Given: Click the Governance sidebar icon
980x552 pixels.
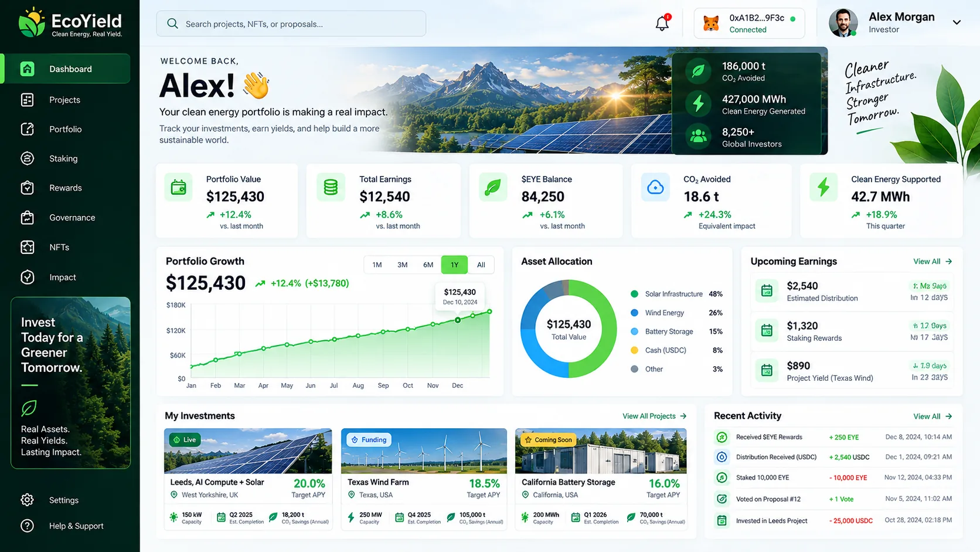Looking at the screenshot, I should tap(28, 217).
